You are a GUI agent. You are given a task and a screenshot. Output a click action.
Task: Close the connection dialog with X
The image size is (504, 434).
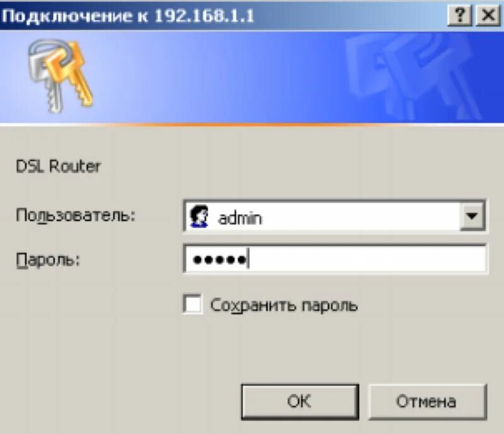(x=488, y=14)
